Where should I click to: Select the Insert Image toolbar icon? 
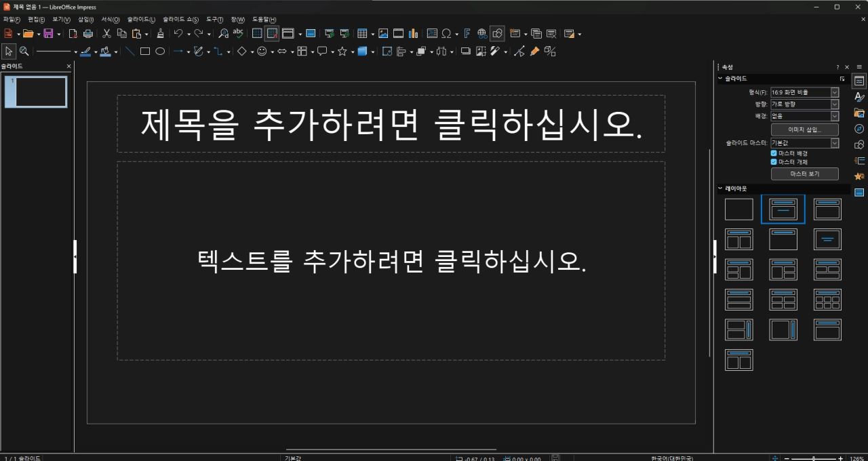tap(384, 33)
